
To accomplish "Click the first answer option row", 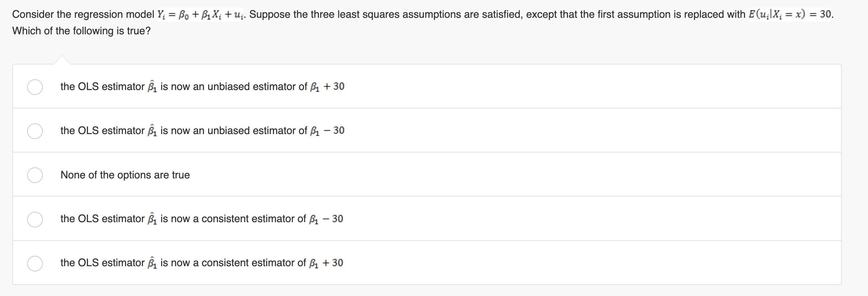I will click(x=202, y=87).
